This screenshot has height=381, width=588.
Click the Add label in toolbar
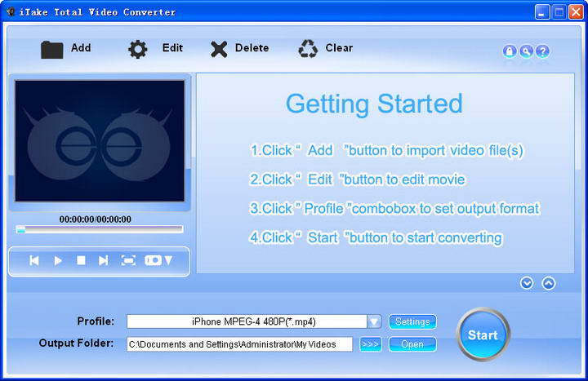click(x=81, y=48)
